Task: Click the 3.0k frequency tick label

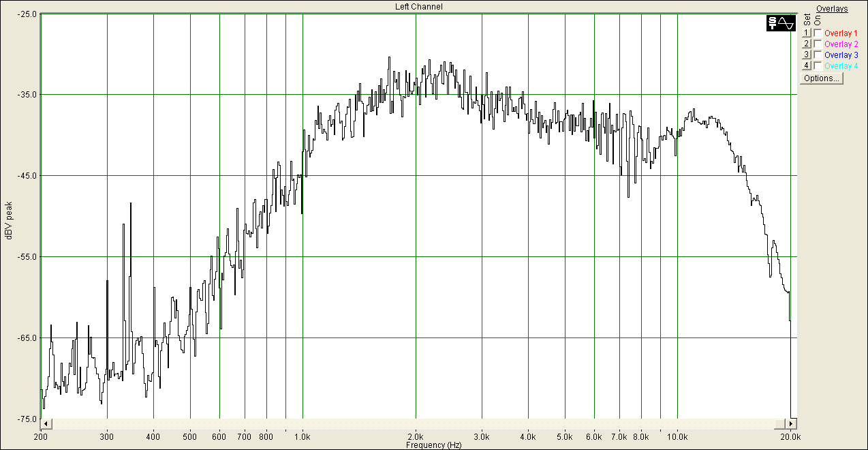Action: pos(482,436)
